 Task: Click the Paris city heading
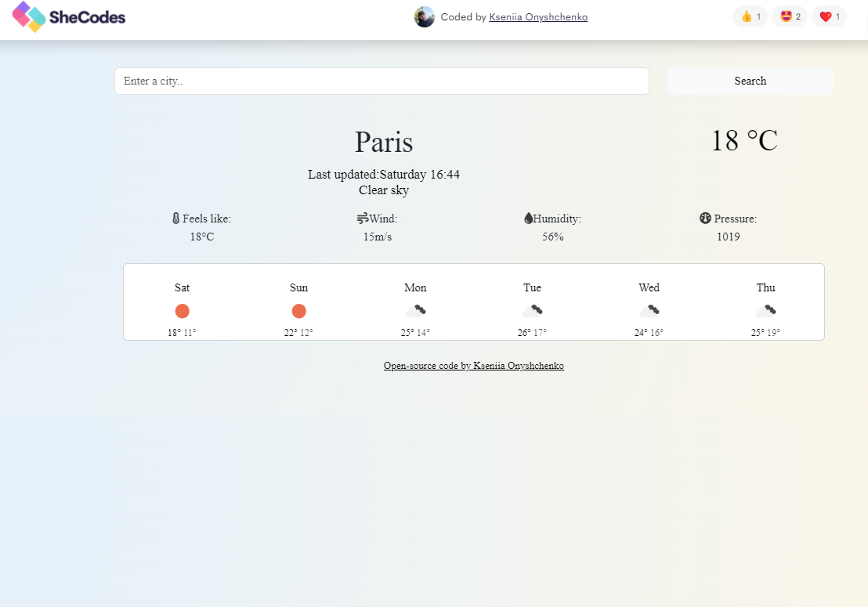tap(383, 142)
